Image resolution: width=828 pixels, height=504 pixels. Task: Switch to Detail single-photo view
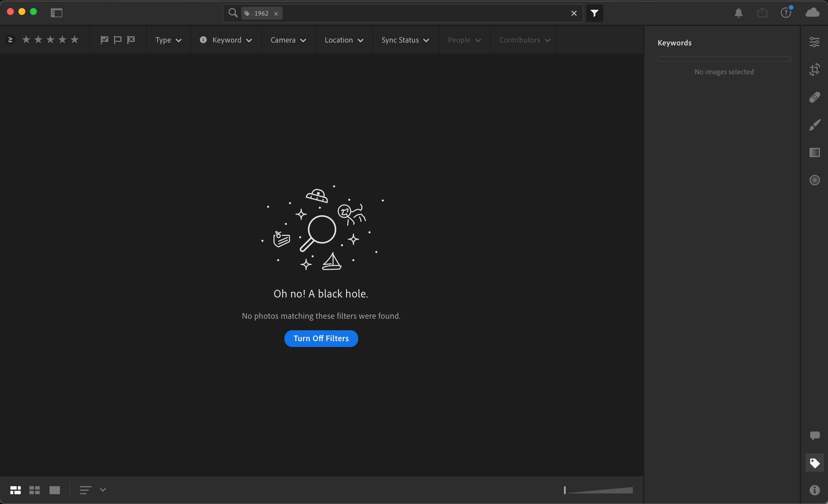[x=54, y=490]
